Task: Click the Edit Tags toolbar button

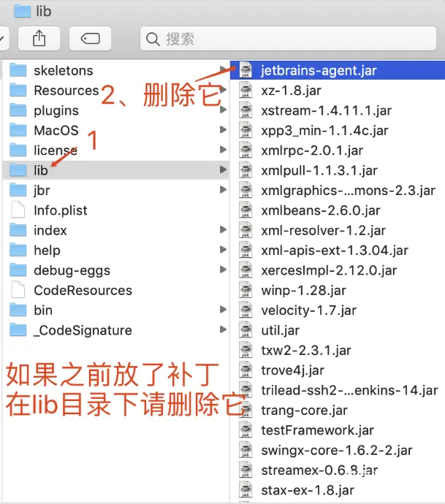Action: (x=90, y=39)
